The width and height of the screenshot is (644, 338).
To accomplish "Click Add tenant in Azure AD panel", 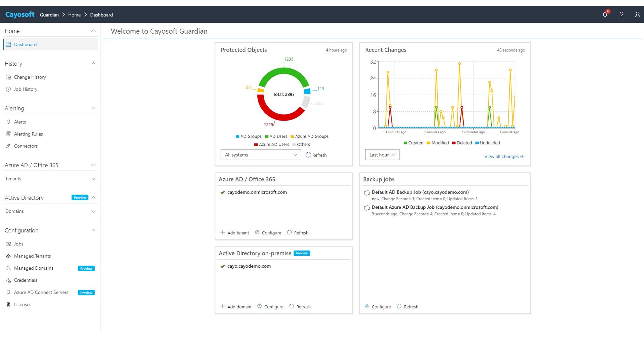I will tap(235, 233).
